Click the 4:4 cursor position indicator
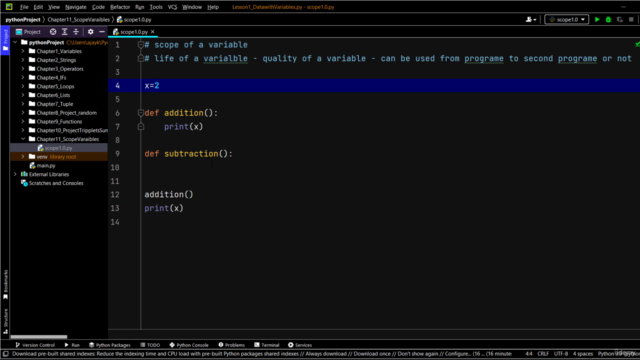Image resolution: width=640 pixels, height=360 pixels. point(529,353)
